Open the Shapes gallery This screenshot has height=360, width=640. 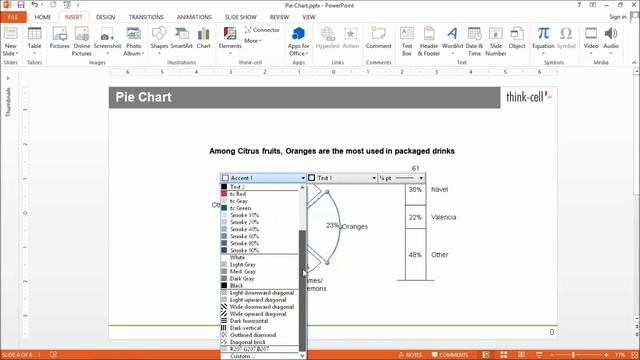(159, 41)
